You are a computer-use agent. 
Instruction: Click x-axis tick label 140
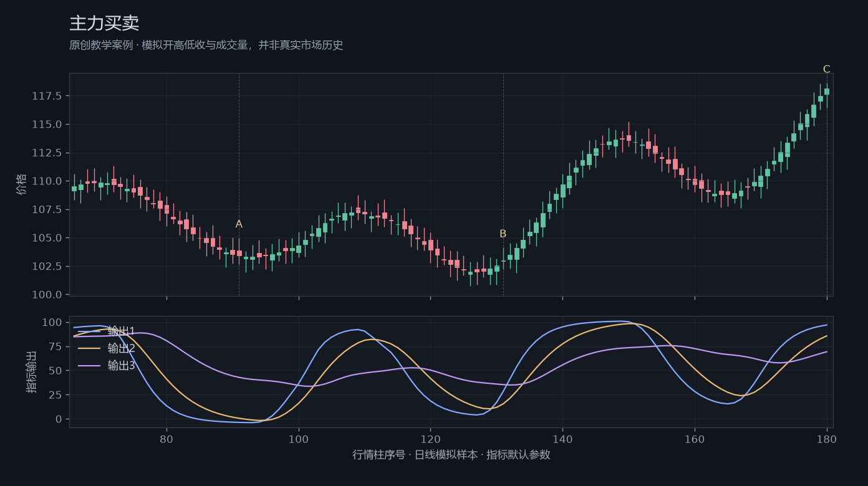(x=562, y=439)
